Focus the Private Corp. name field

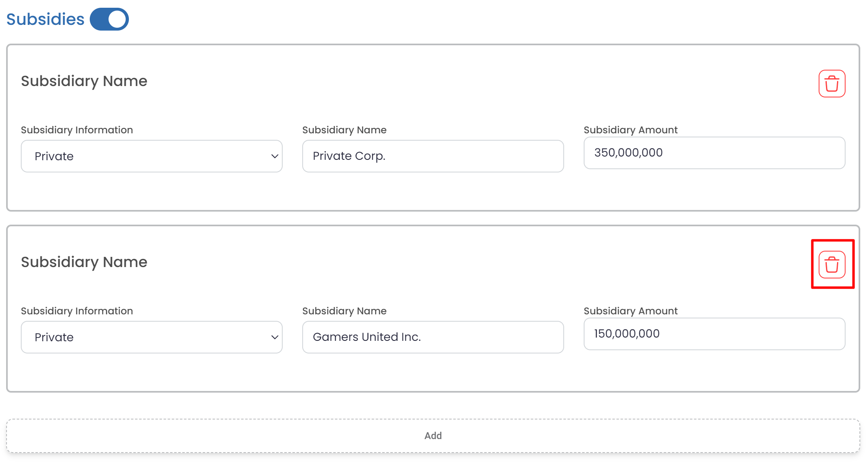tap(432, 156)
